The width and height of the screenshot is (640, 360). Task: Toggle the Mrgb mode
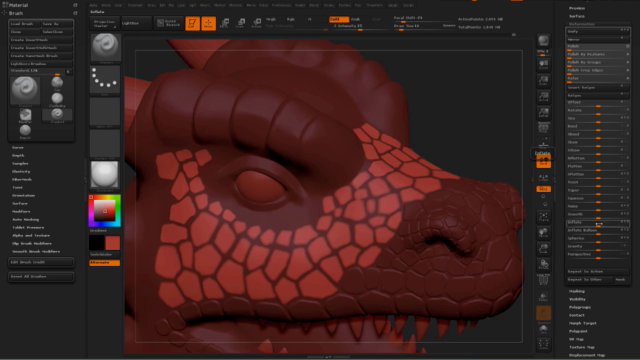click(x=271, y=19)
